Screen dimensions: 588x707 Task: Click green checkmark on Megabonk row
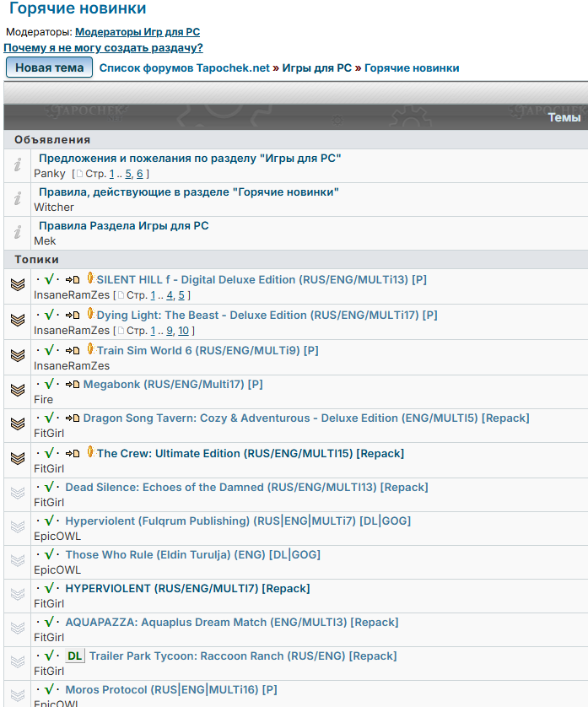pos(49,384)
